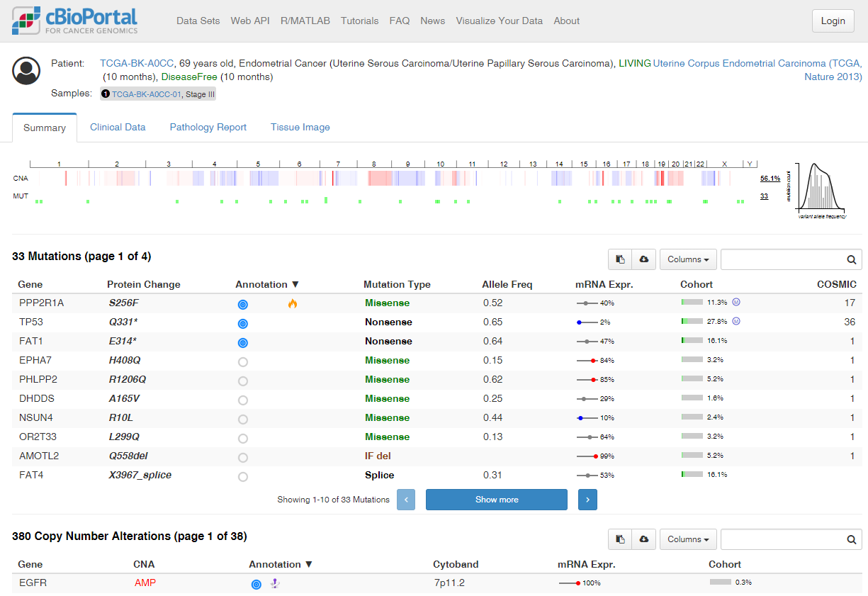Click the Show more mutations button
Image resolution: width=868 pixels, height=596 pixels.
[x=496, y=500]
